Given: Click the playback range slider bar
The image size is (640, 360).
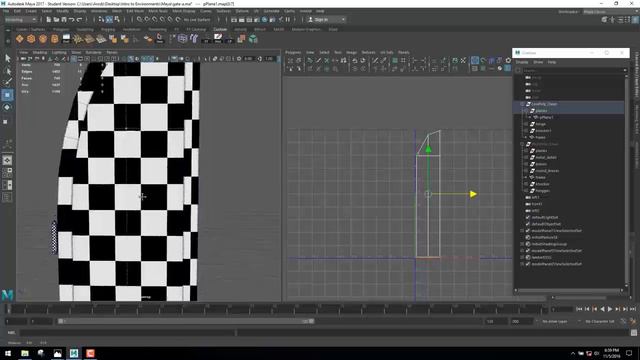Looking at the screenshot, I should click(186, 322).
